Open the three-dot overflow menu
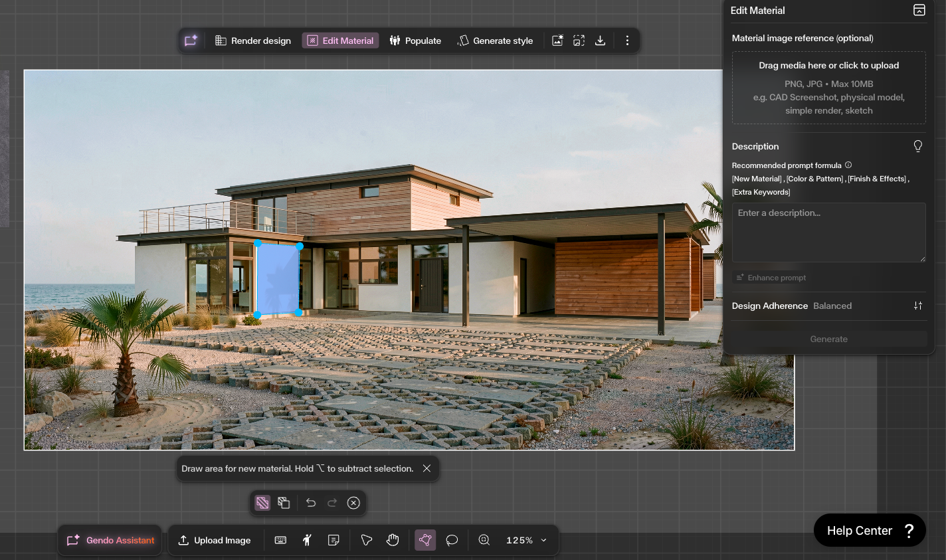 click(x=627, y=40)
